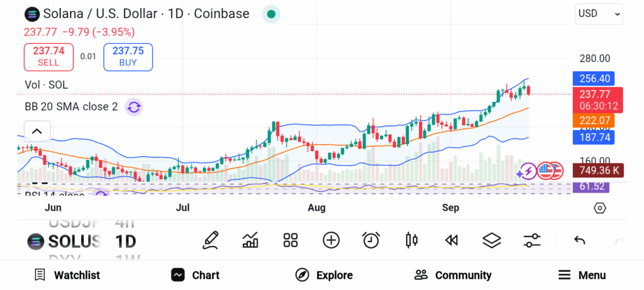Tap the plus icon in the toolbar
The width and height of the screenshot is (644, 290).
(x=331, y=240)
